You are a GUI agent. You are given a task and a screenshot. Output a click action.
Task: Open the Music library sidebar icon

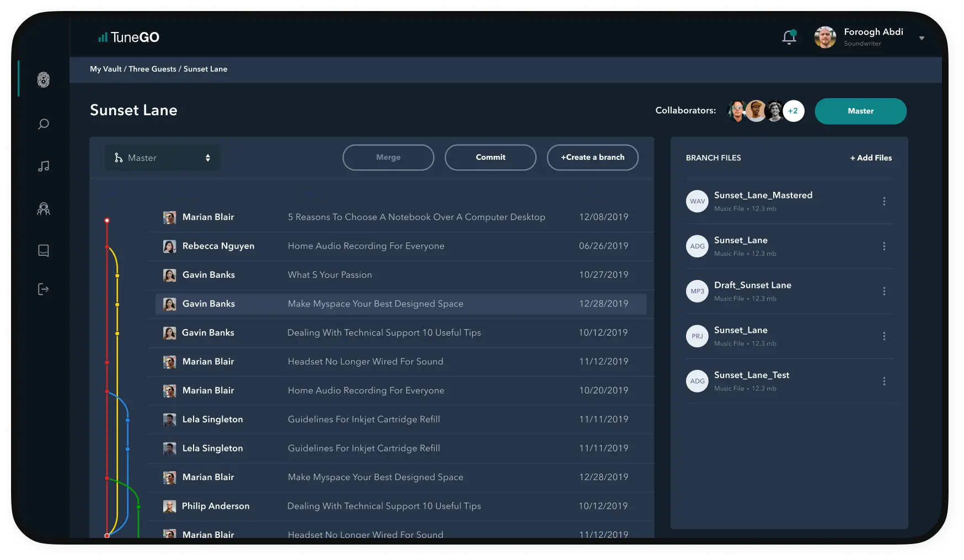coord(43,166)
